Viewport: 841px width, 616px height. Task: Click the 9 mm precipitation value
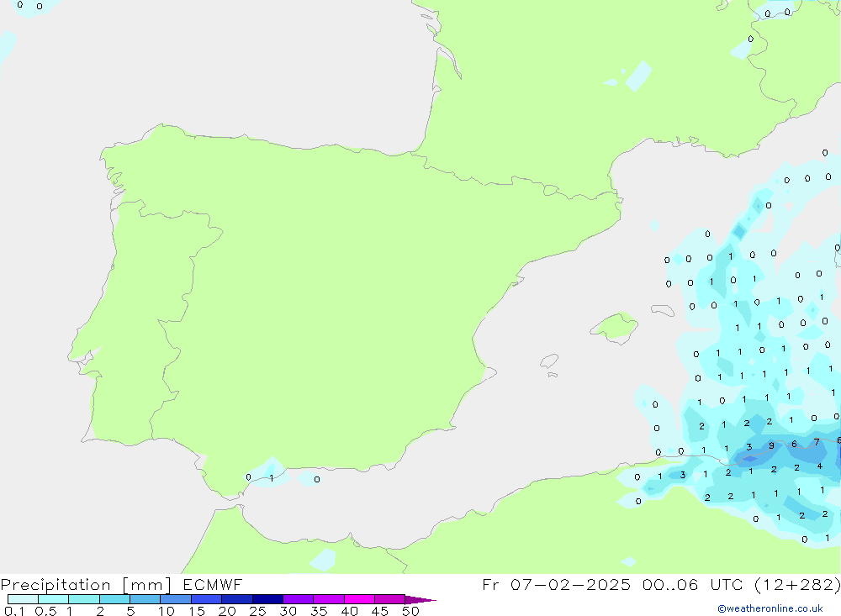(x=771, y=445)
